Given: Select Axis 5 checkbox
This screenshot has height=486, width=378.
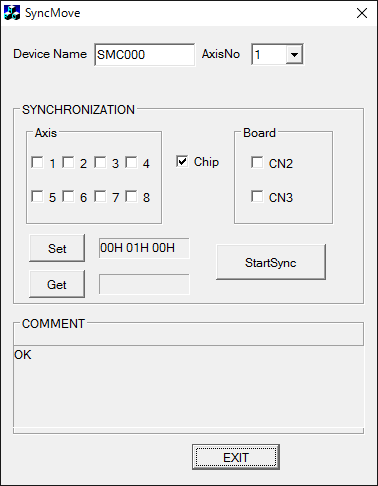Looking at the screenshot, I should (37, 196).
